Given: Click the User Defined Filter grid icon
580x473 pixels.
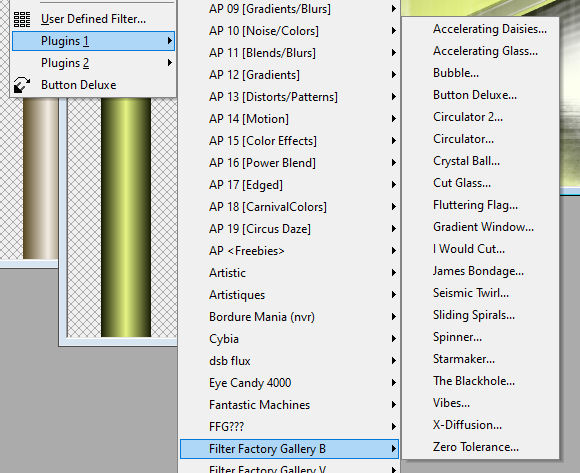Looking at the screenshot, I should pos(22,19).
